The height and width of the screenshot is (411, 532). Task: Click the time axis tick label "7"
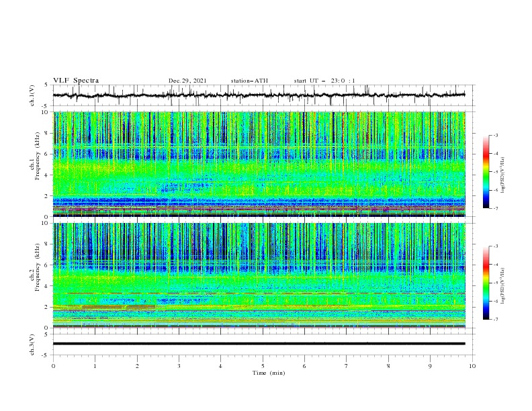point(347,366)
